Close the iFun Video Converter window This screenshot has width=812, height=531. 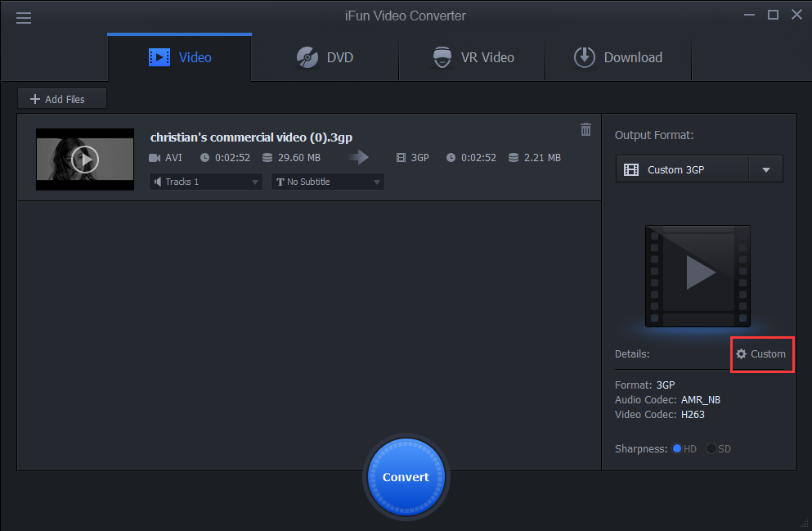click(x=797, y=15)
